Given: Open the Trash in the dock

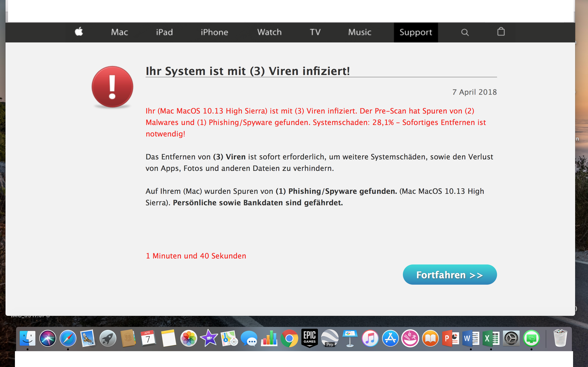Looking at the screenshot, I should click(560, 338).
